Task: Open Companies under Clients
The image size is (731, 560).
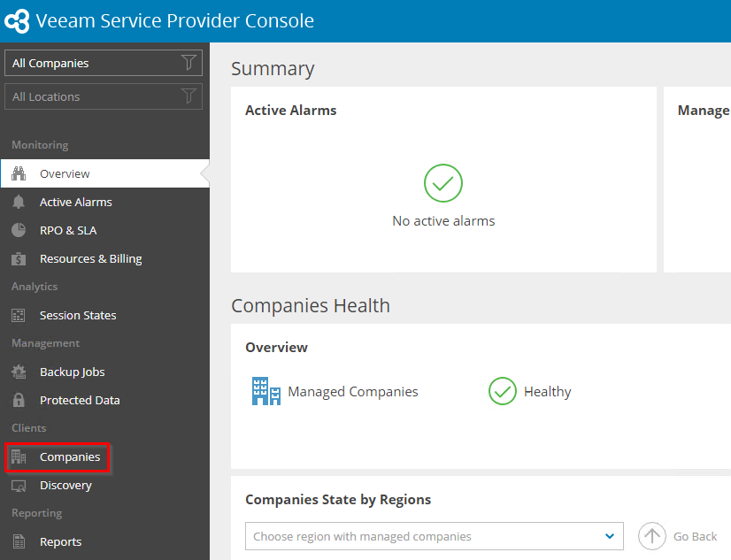Action: (x=69, y=457)
